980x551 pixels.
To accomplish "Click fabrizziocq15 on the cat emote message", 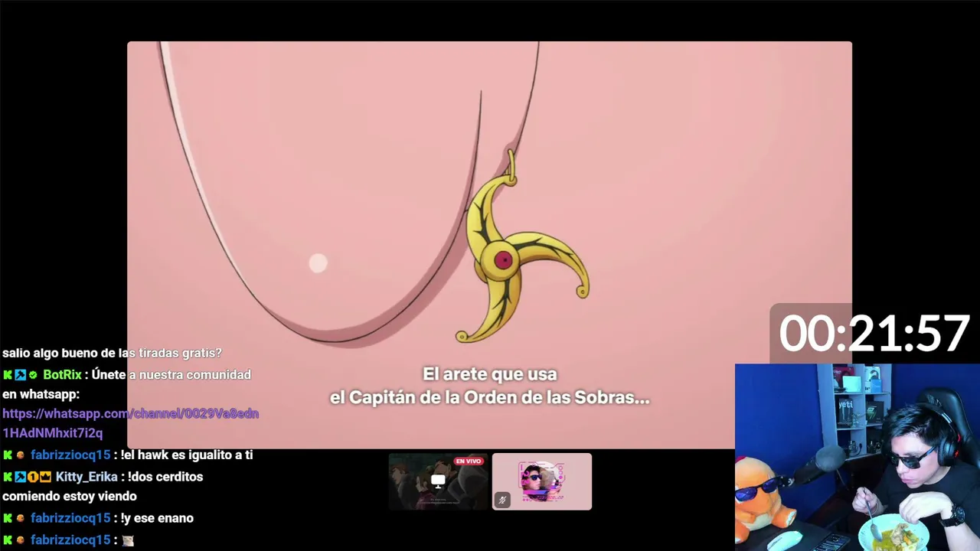I will tap(70, 540).
